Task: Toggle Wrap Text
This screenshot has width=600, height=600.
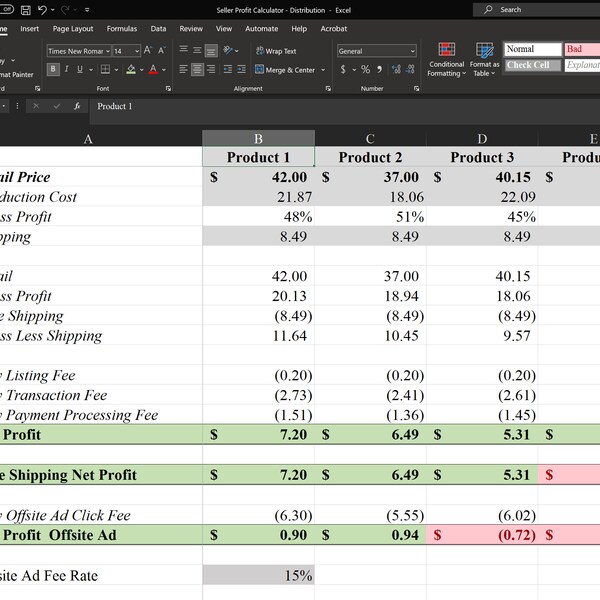Action: tap(276, 51)
